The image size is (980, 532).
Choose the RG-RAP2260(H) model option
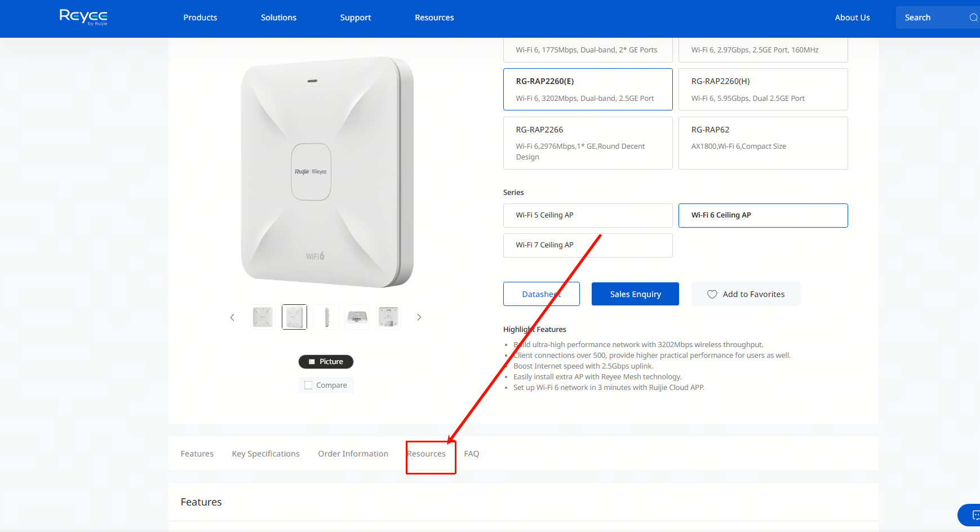click(762, 89)
